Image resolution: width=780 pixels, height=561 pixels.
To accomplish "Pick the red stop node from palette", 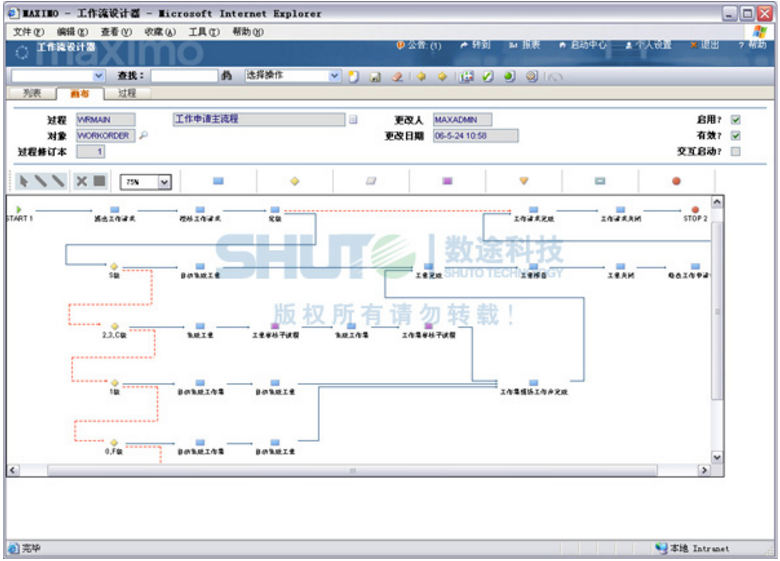I will click(x=676, y=181).
